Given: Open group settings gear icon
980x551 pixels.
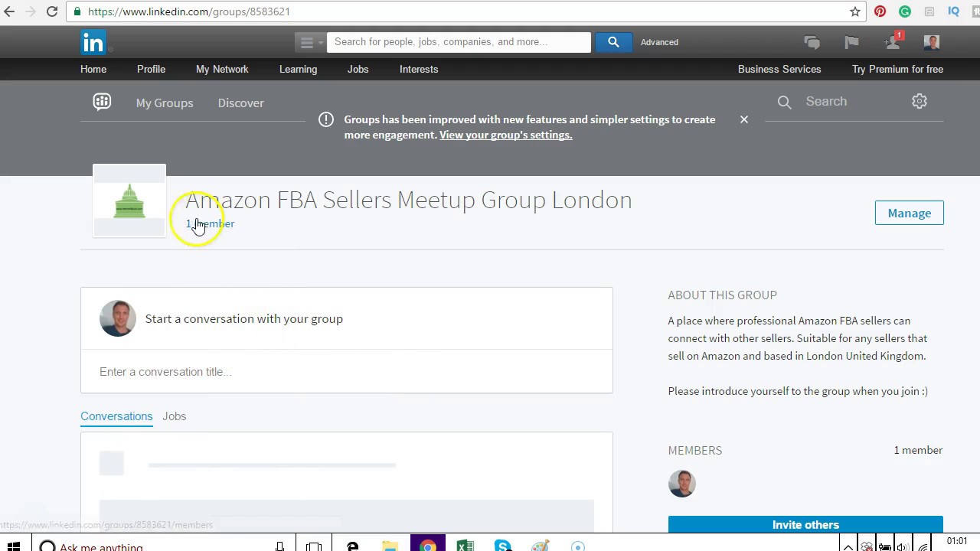Looking at the screenshot, I should 920,101.
